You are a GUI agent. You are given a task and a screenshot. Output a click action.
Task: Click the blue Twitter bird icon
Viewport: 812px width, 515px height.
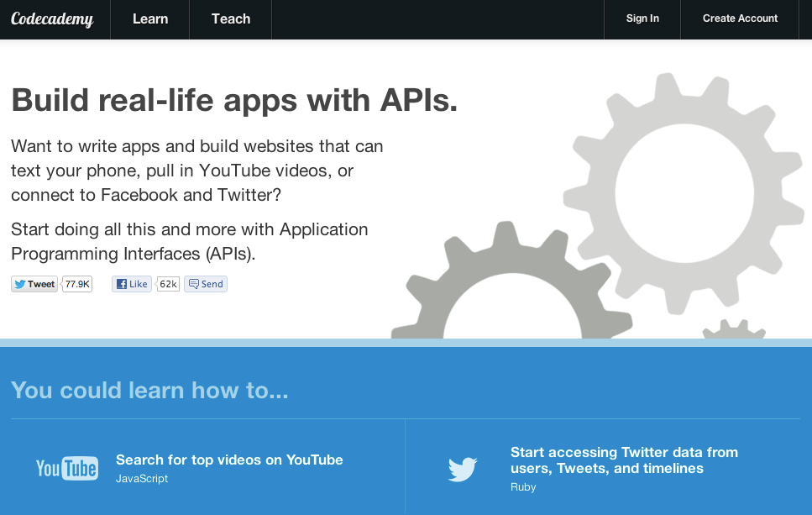pyautogui.click(x=463, y=468)
